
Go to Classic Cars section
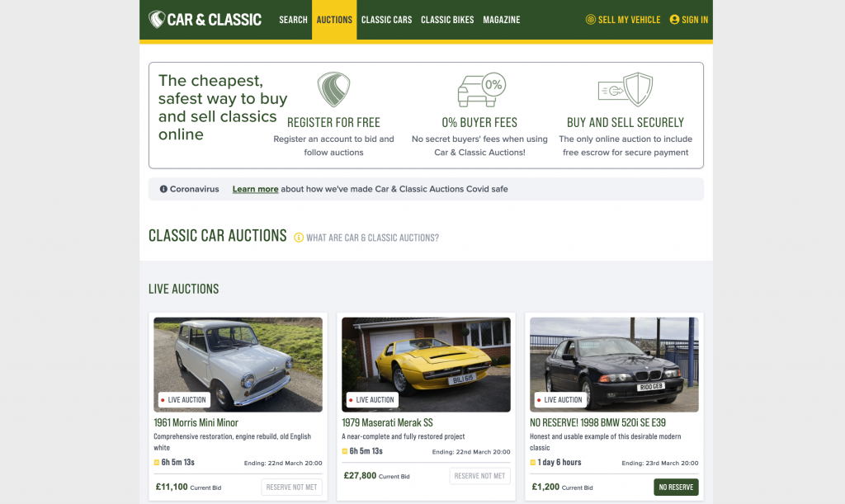[x=386, y=20]
